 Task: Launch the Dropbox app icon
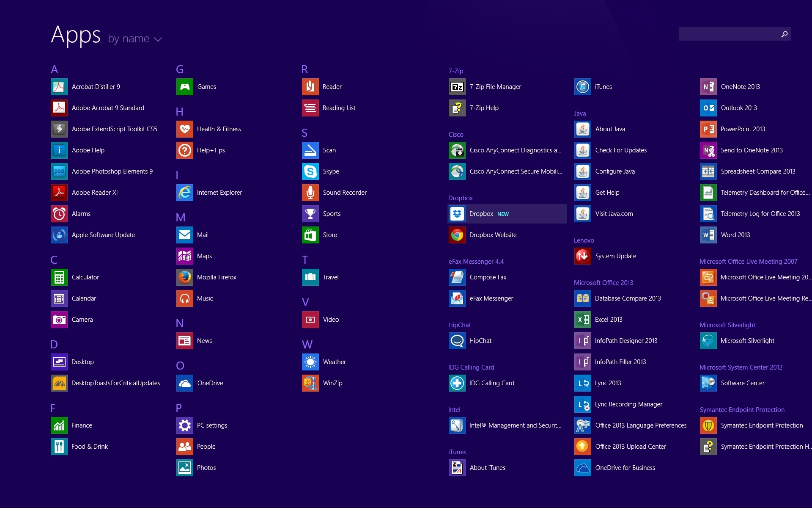click(457, 214)
